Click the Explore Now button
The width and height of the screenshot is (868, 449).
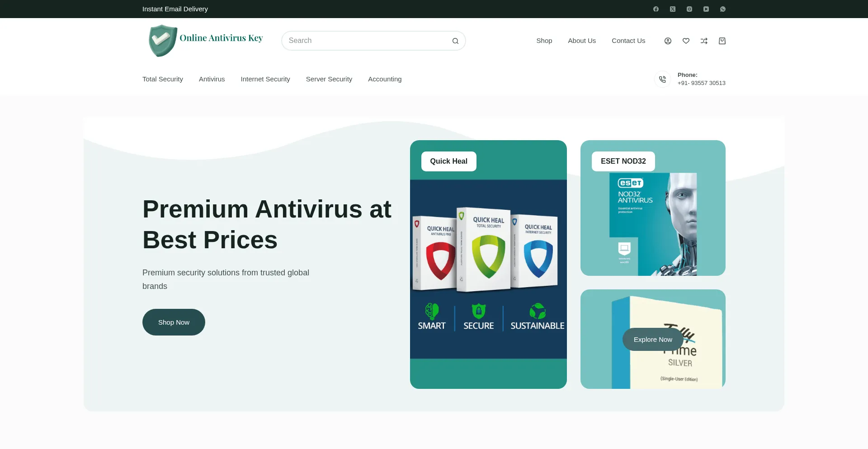point(653,339)
